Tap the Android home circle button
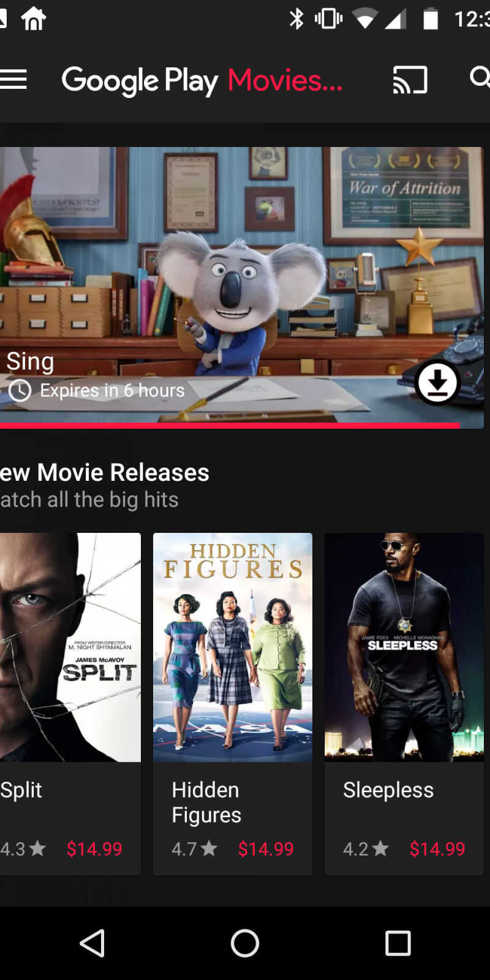 (245, 943)
